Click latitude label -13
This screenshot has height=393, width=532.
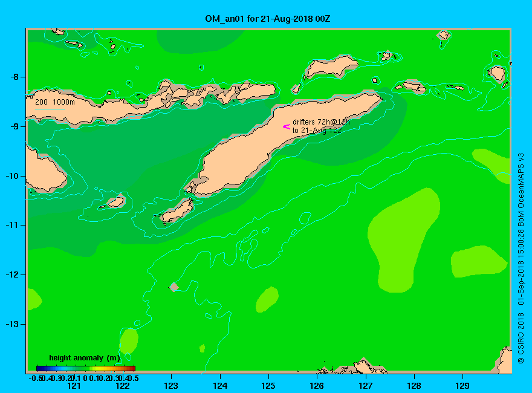click(x=12, y=324)
